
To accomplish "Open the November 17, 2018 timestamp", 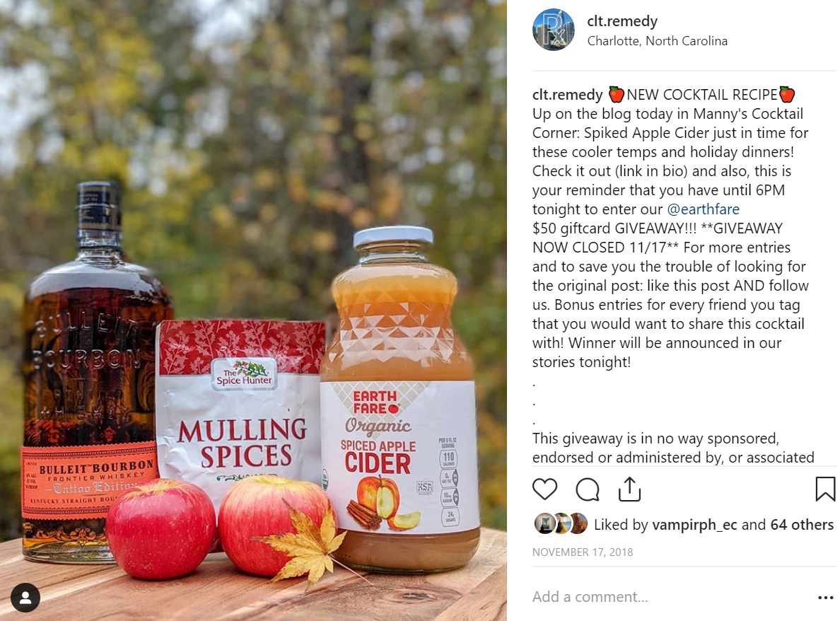I will pos(583,552).
